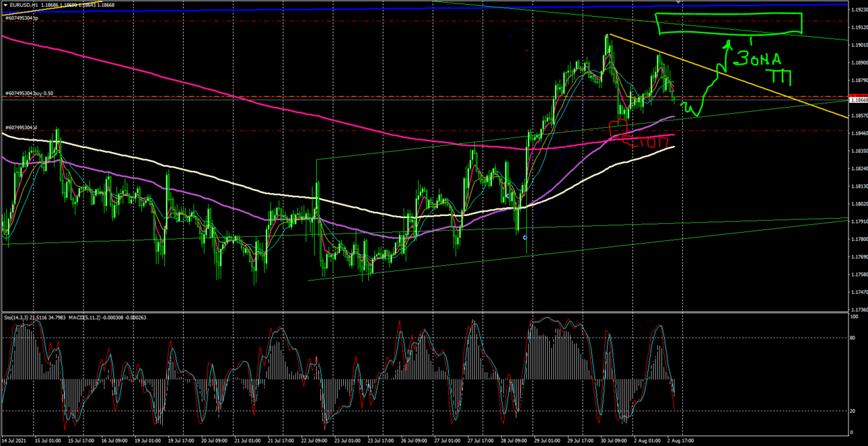Click the EURUSD,H1 chart title text

point(24,5)
